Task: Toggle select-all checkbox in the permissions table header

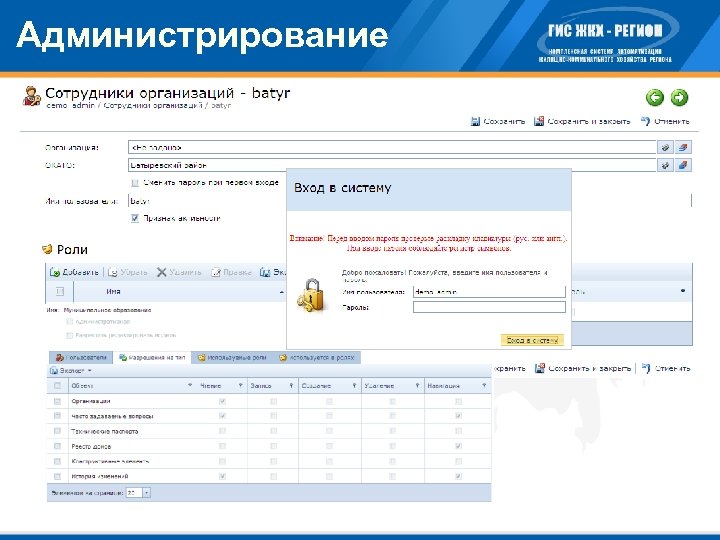Action: pos(57,386)
